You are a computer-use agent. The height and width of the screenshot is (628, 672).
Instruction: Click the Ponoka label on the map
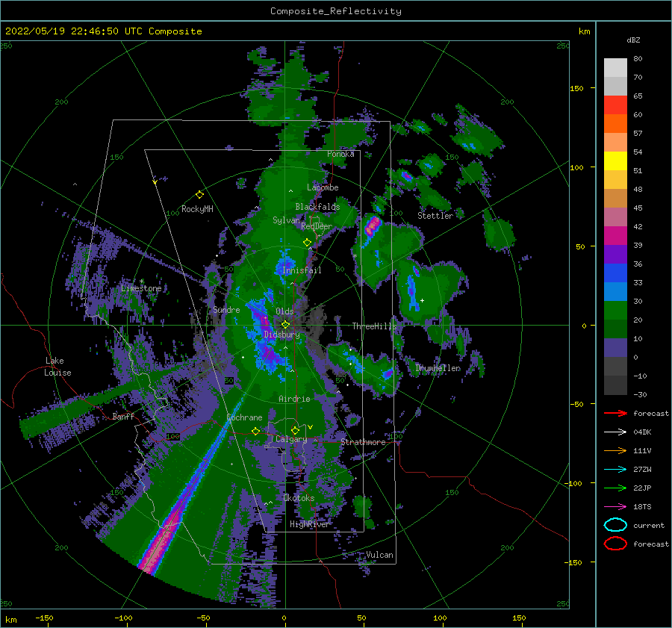[340, 154]
